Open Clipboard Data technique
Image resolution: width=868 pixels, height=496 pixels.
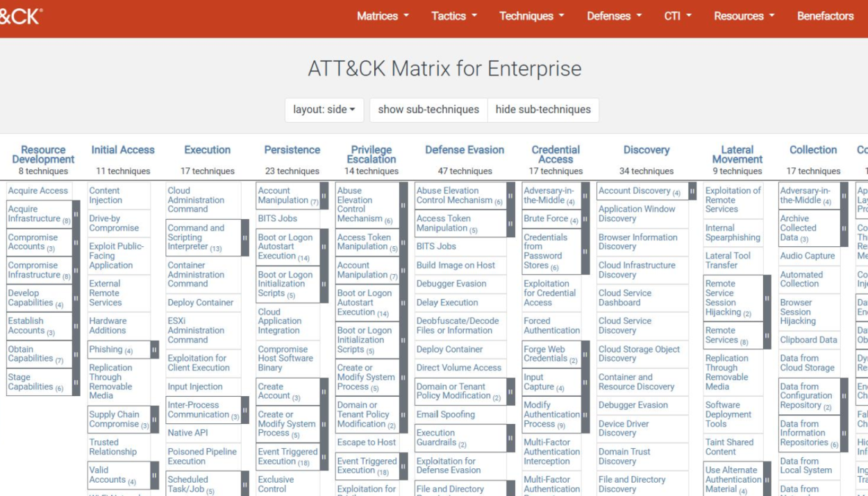(808, 340)
